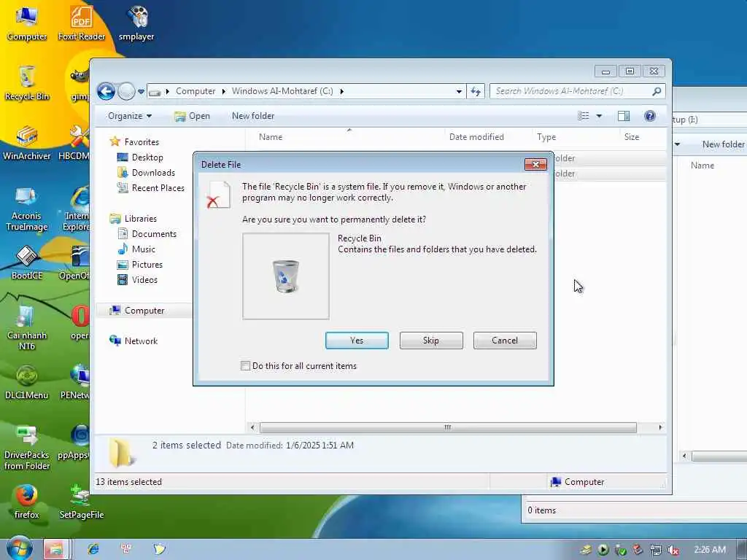Click the horizontal scrollbar right arrow
The height and width of the screenshot is (560, 747).
(659, 427)
